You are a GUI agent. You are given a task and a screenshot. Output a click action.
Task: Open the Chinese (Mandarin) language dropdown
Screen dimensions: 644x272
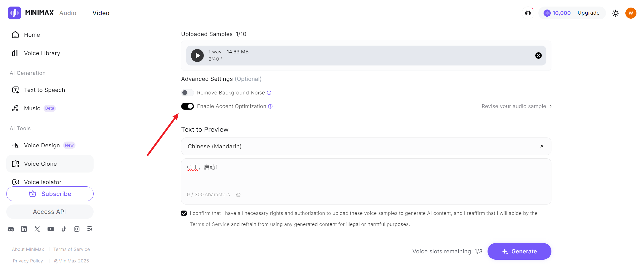click(360, 146)
